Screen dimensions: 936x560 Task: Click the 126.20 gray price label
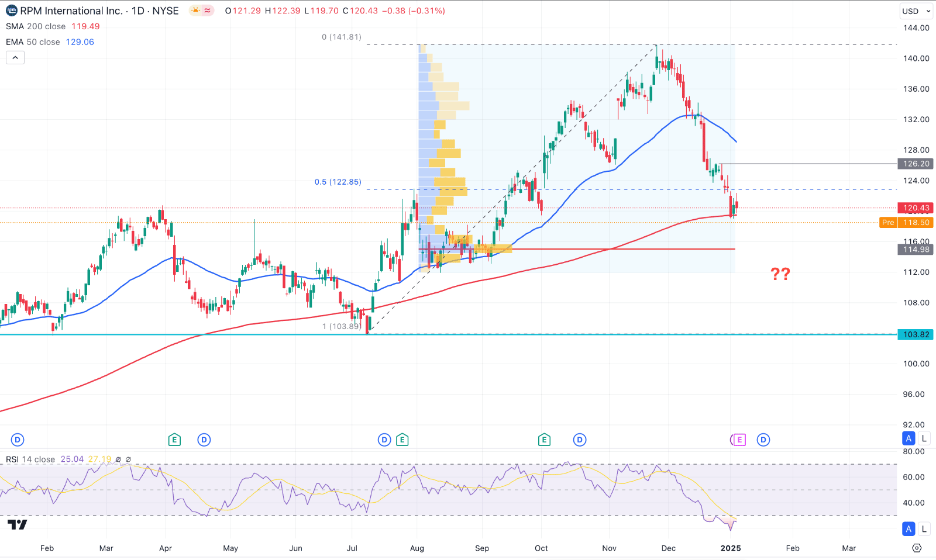[916, 164]
